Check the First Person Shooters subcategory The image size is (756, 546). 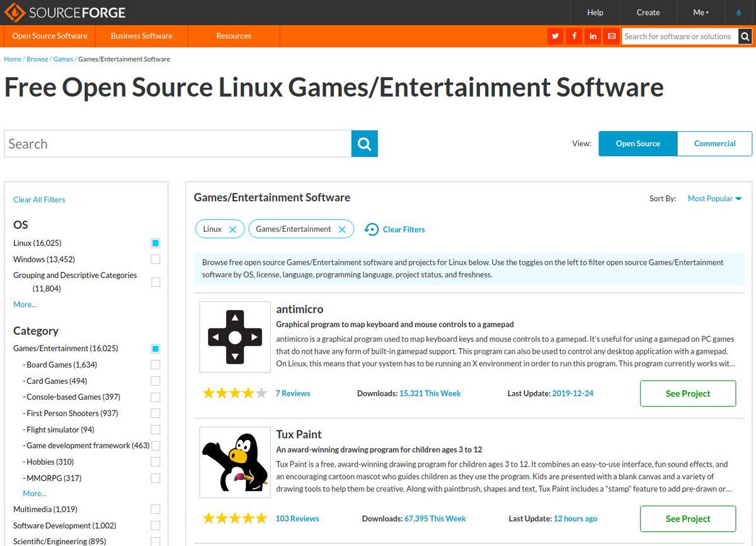pos(156,413)
